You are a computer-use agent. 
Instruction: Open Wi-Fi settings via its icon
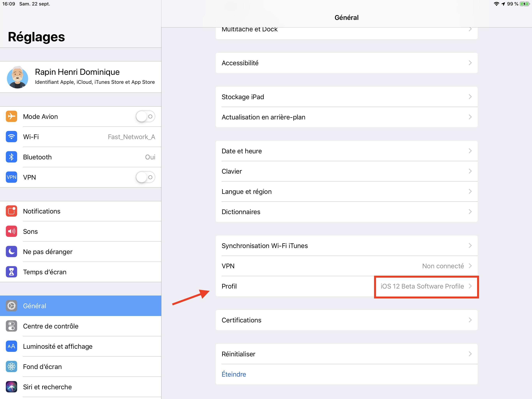click(x=11, y=137)
